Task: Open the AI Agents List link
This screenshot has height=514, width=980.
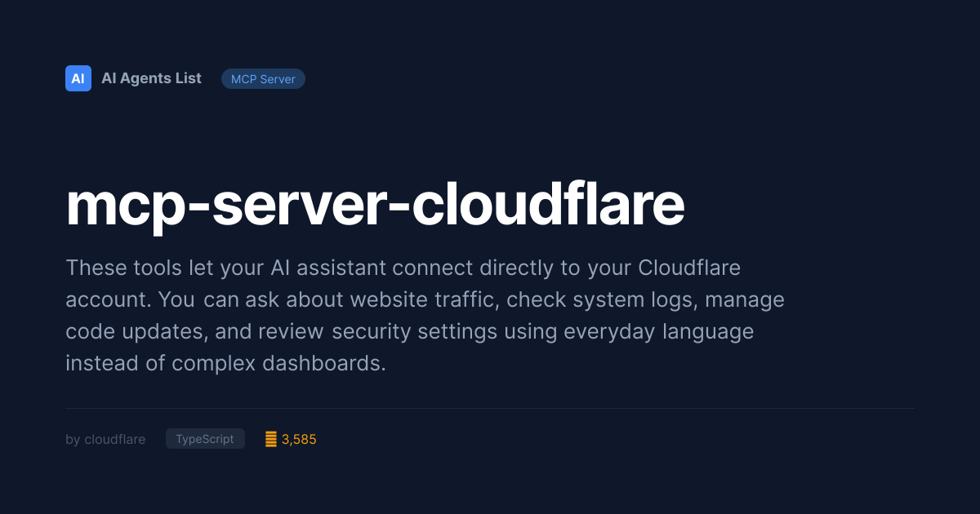Action: [x=151, y=78]
